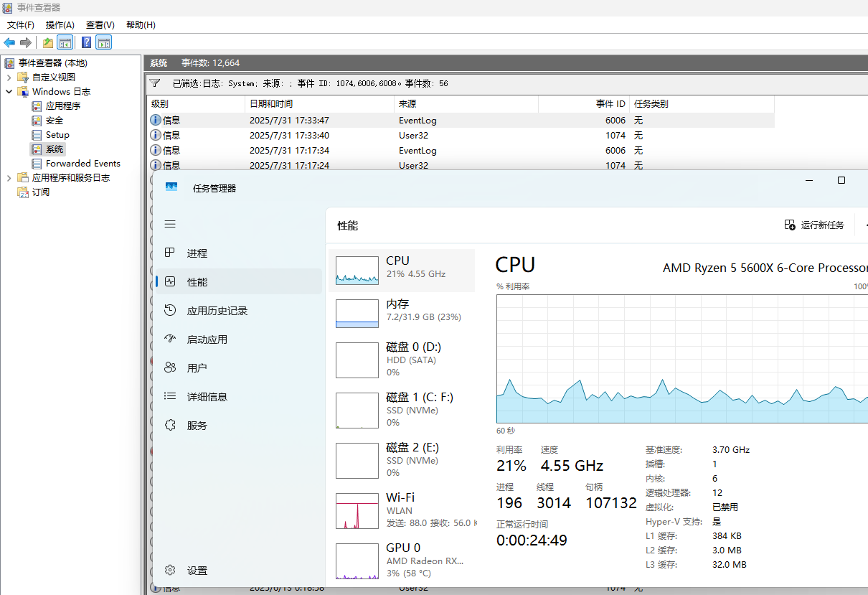Click the Forward arrow in Event Viewer toolbar
The image size is (868, 595).
tap(26, 42)
